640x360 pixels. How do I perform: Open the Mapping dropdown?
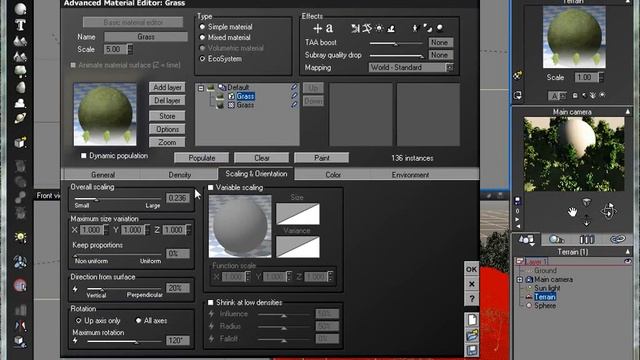click(449, 68)
